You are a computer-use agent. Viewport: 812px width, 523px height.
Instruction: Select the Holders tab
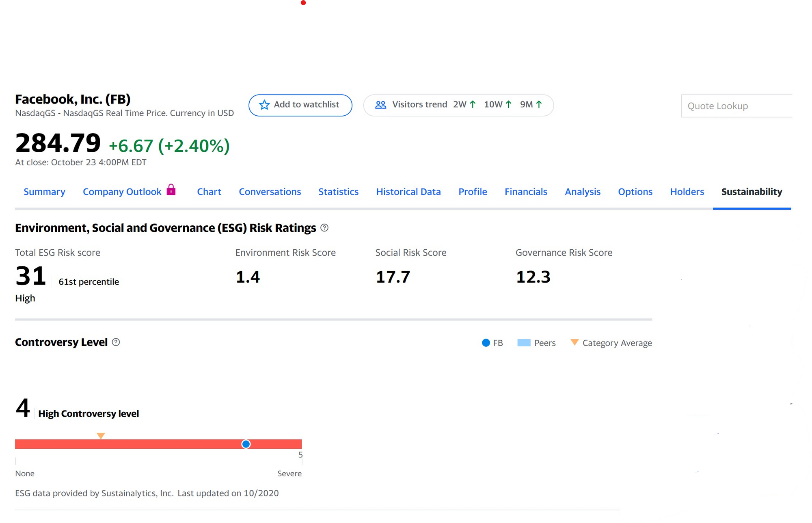pyautogui.click(x=687, y=192)
